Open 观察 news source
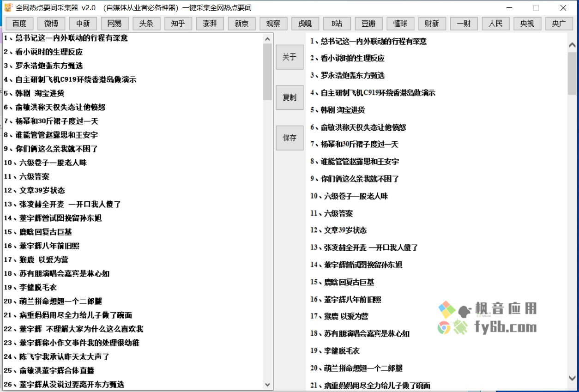This screenshot has height=392, width=579. pos(273,24)
